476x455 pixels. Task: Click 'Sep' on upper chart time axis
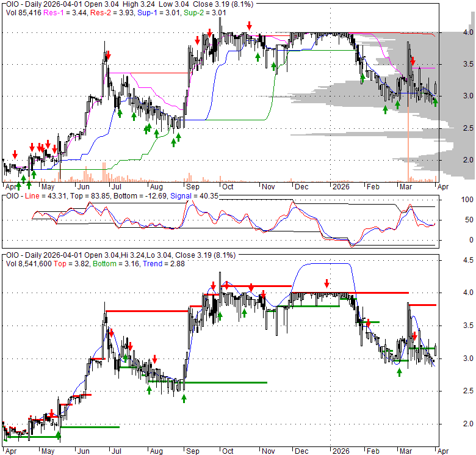pos(192,186)
